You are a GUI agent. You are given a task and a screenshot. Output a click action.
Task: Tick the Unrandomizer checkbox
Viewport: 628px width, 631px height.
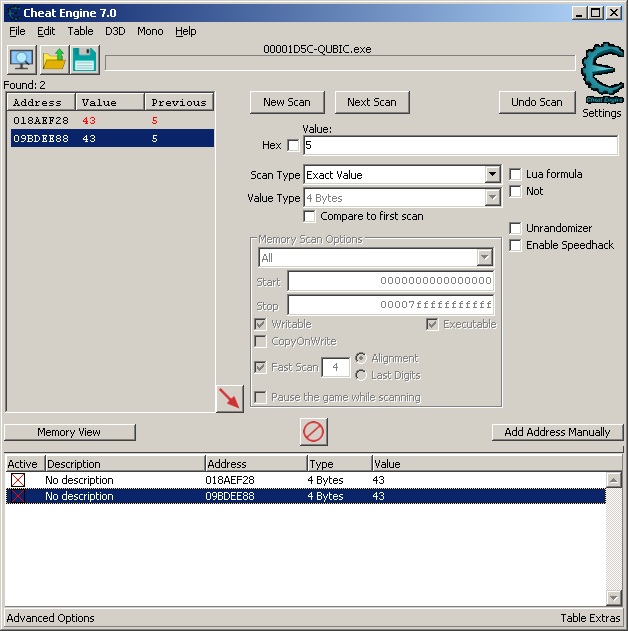(516, 228)
